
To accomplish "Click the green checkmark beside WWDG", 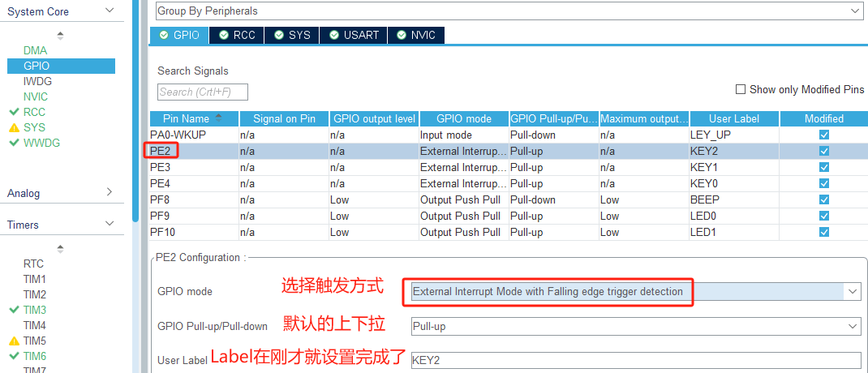I will [15, 143].
